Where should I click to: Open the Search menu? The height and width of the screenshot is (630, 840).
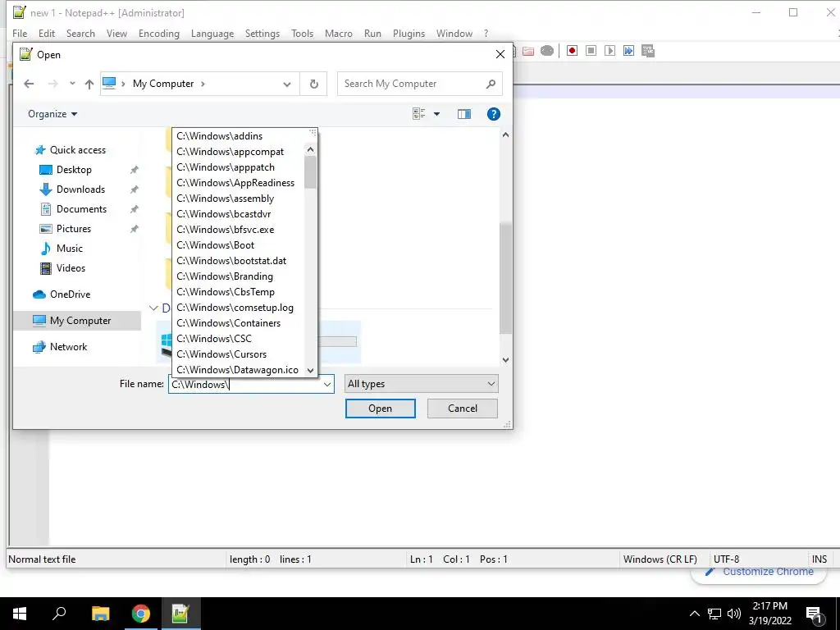click(80, 33)
